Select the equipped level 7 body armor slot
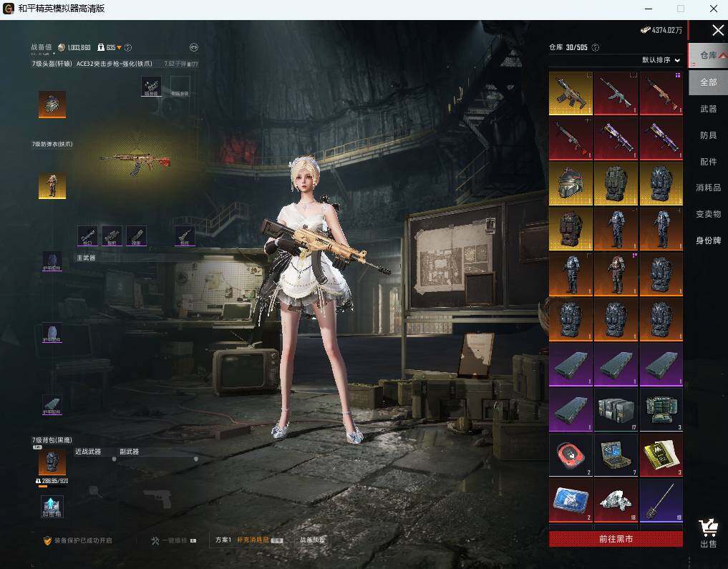 [x=52, y=185]
